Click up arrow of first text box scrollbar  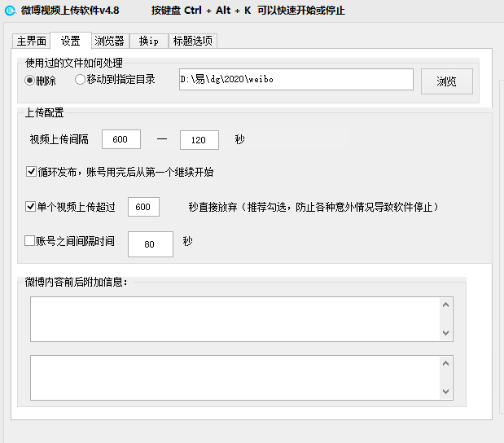coord(446,305)
